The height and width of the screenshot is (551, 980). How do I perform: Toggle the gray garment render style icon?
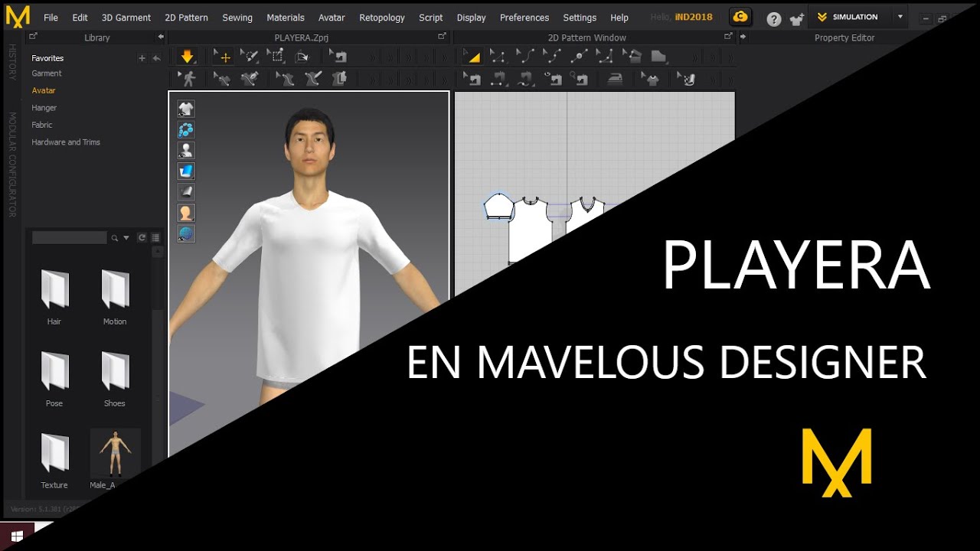click(x=186, y=192)
